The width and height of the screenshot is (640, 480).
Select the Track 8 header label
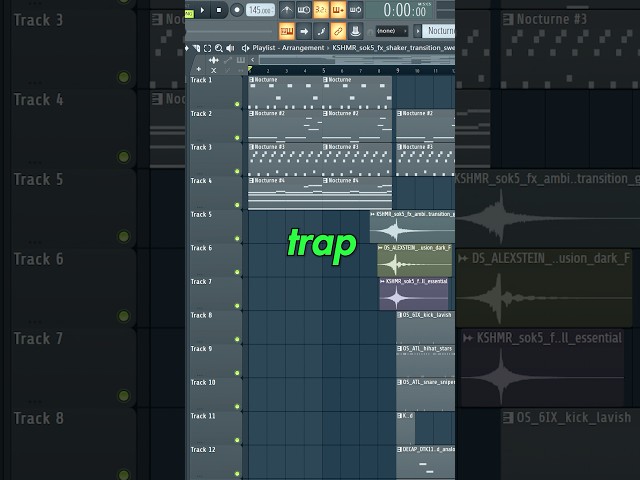pyautogui.click(x=201, y=315)
